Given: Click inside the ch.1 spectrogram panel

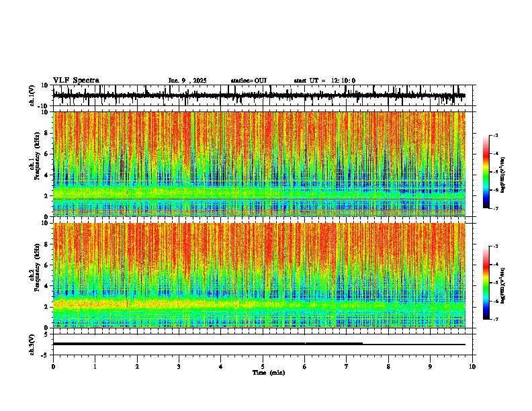Looking at the screenshot, I should click(259, 164).
